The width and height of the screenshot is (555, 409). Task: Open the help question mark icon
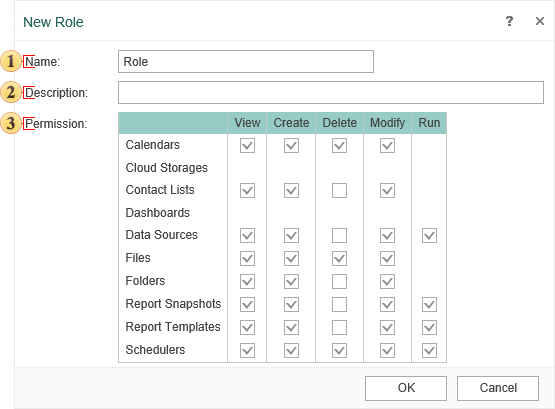click(509, 22)
